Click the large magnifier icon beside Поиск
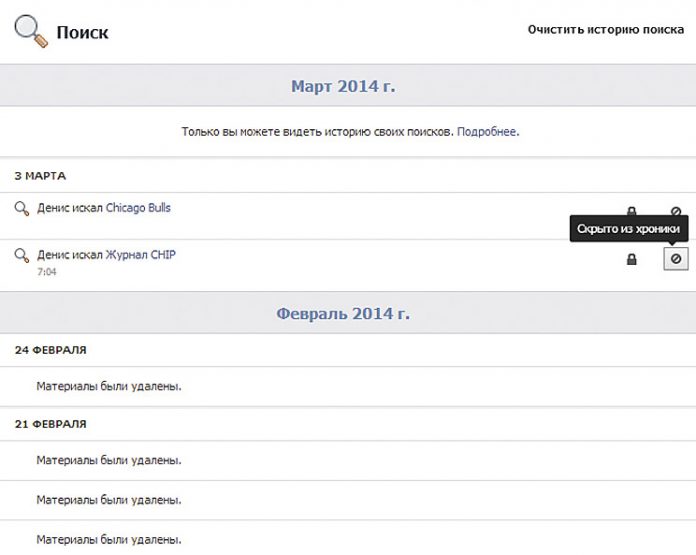 [x=30, y=30]
